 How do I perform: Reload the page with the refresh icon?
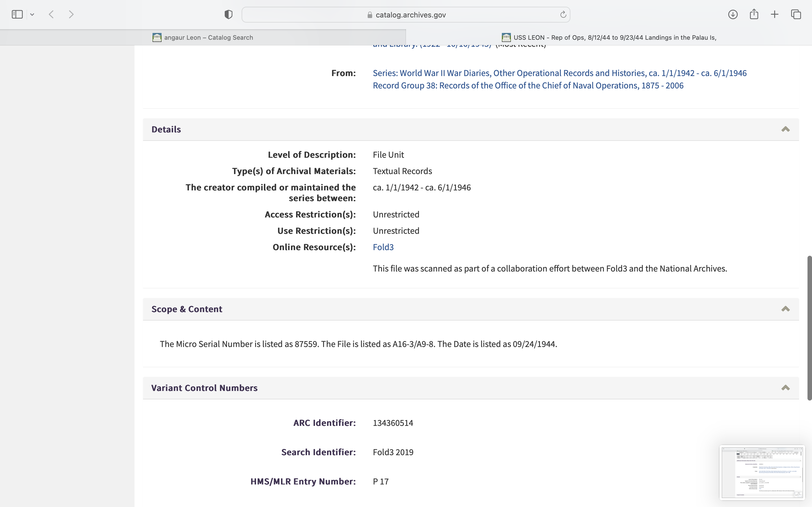pos(563,14)
